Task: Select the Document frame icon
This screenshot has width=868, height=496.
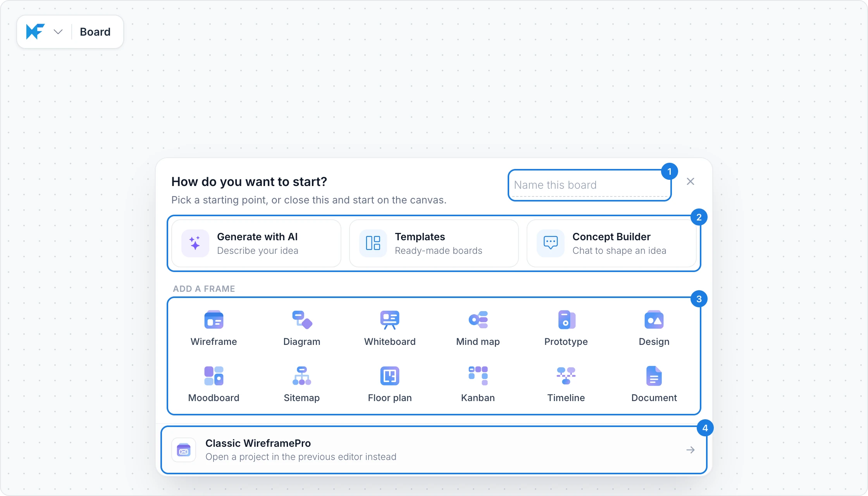Action: click(x=654, y=376)
